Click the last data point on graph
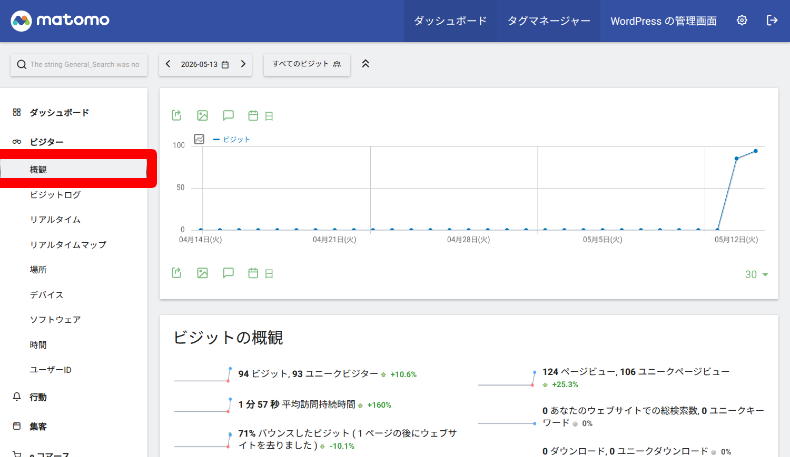Screen dimensions: 790x457 point(755,151)
